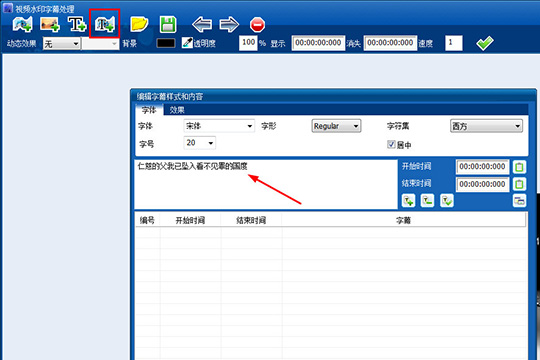
Task: Open the 字体 font dropdown showing 宋体
Action: 219,126
